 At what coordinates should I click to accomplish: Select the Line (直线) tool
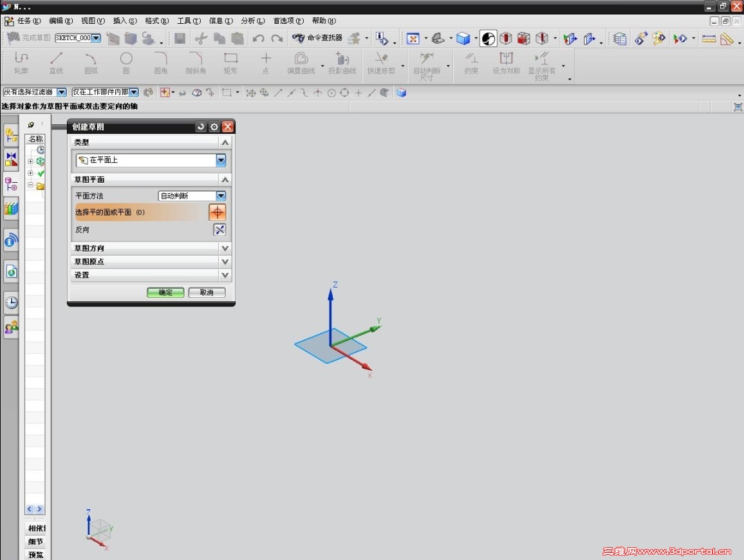point(56,63)
